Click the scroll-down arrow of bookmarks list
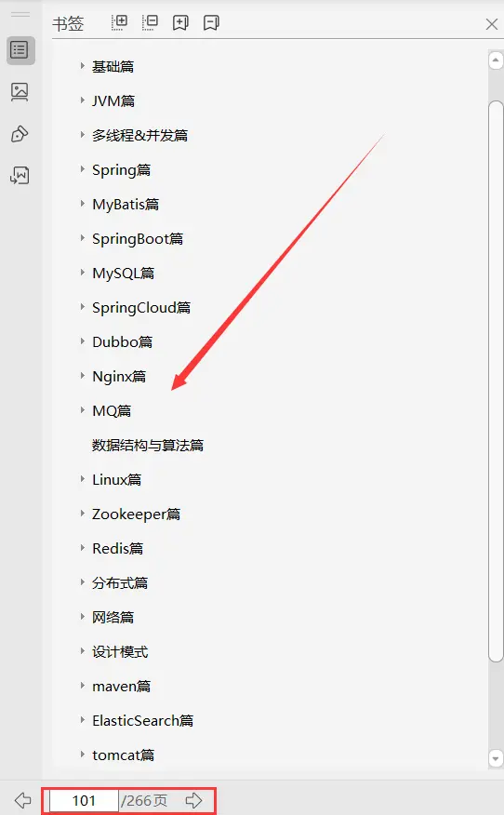 [496, 758]
